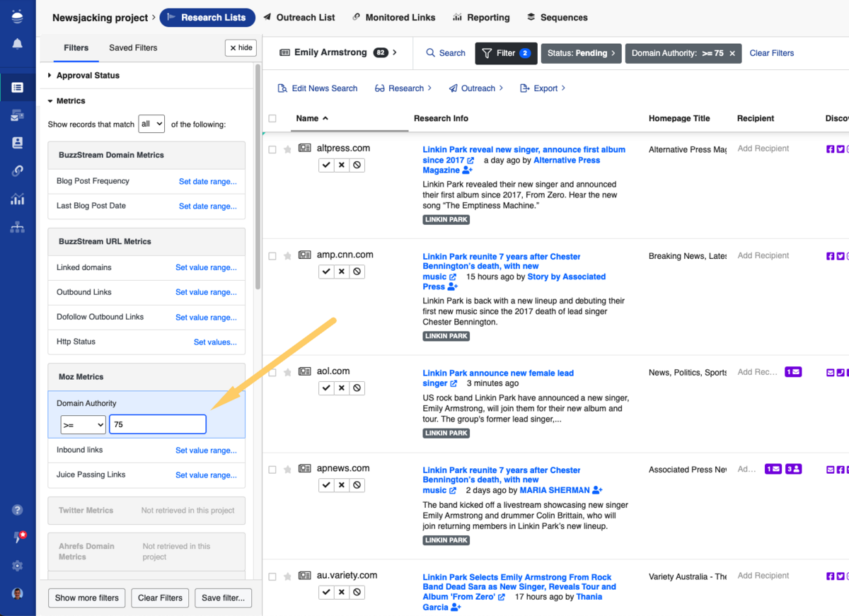Open the help question mark icon
Image resolution: width=849 pixels, height=616 pixels.
[x=18, y=510]
